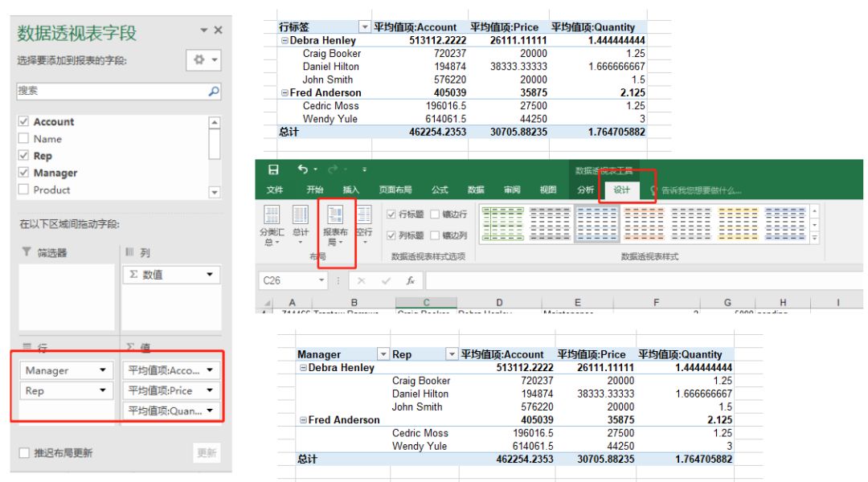Switch to the 公式 tab
Screen dimensions: 868x482
tap(440, 190)
